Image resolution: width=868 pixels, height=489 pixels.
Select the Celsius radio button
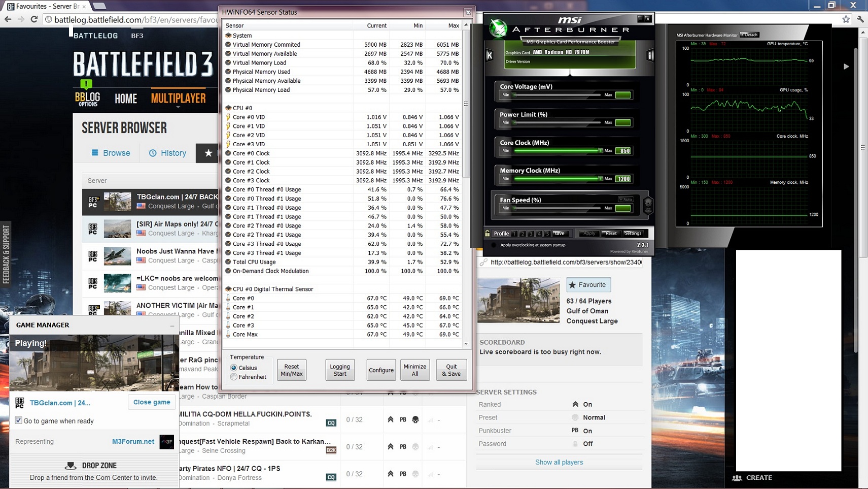(234, 368)
